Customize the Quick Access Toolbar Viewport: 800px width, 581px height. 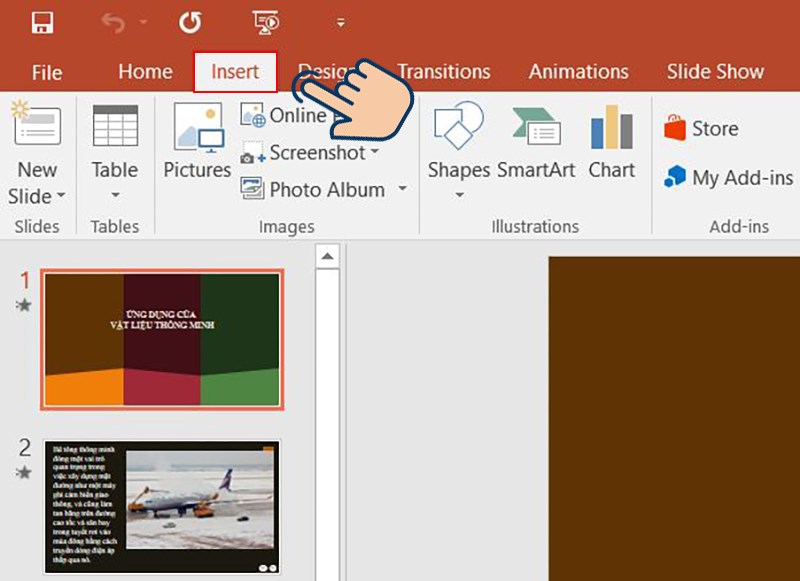[339, 20]
